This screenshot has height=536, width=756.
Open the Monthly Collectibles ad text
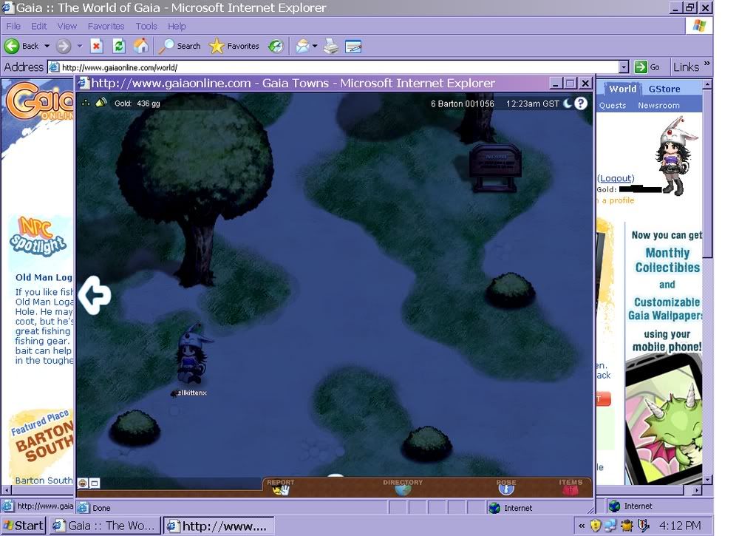667,260
